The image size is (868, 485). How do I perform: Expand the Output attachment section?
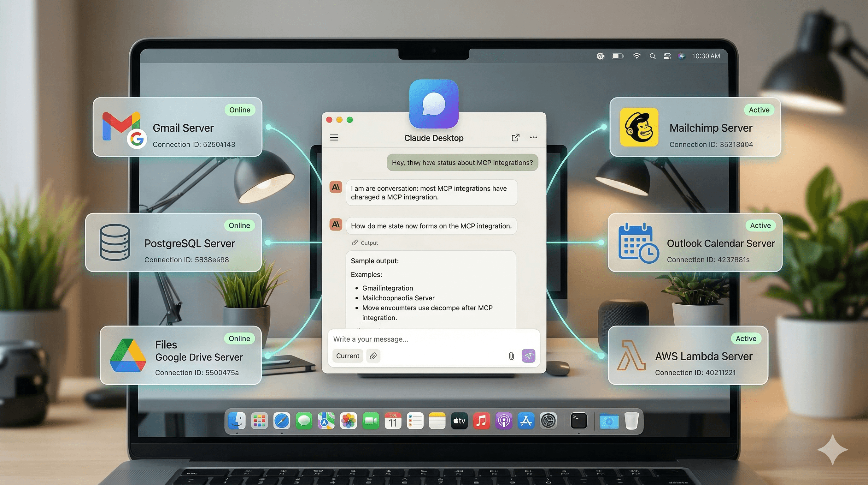click(x=365, y=242)
